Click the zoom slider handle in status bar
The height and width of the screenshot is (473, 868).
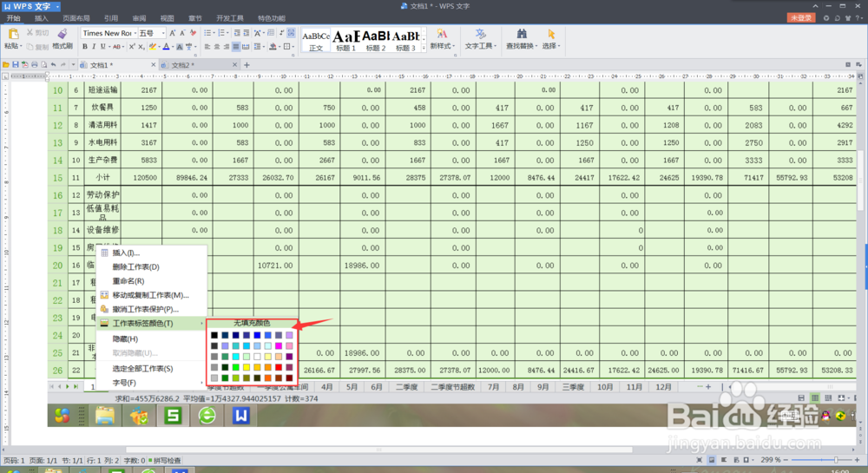tap(836, 460)
